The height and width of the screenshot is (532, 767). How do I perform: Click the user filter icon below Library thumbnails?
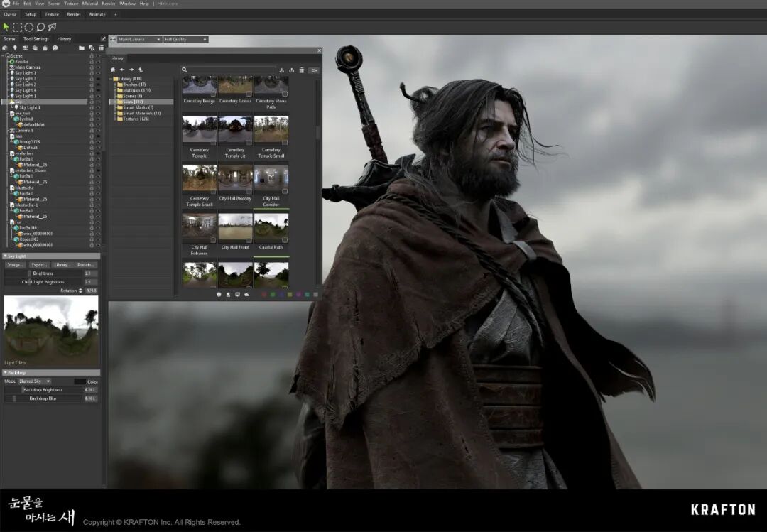pyautogui.click(x=228, y=295)
